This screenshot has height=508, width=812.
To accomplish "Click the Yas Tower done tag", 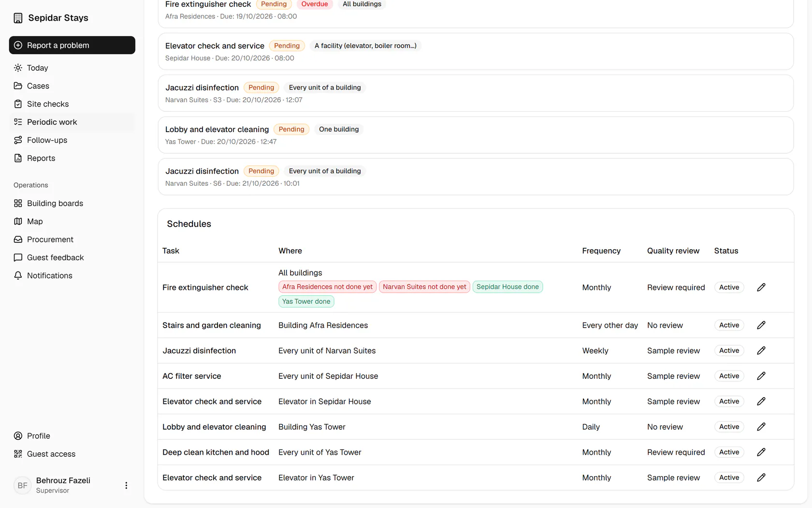I will click(306, 301).
